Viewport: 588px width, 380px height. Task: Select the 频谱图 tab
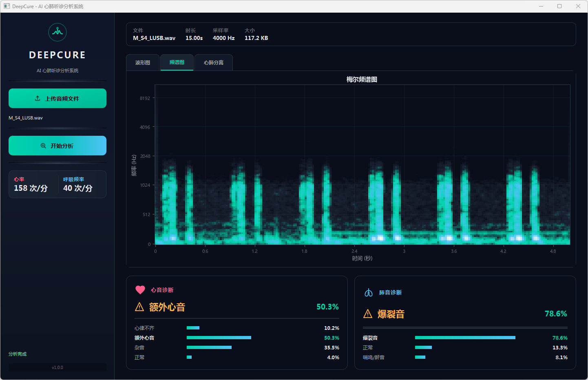point(177,62)
